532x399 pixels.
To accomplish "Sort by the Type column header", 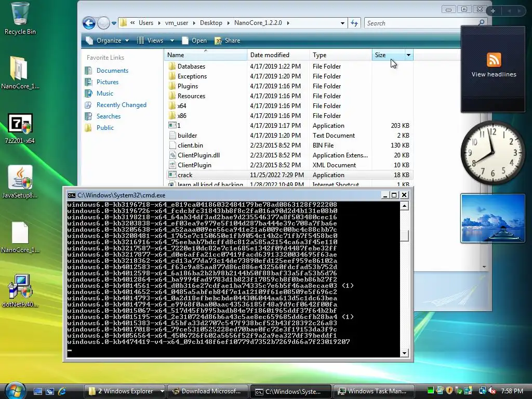I will 341,55.
